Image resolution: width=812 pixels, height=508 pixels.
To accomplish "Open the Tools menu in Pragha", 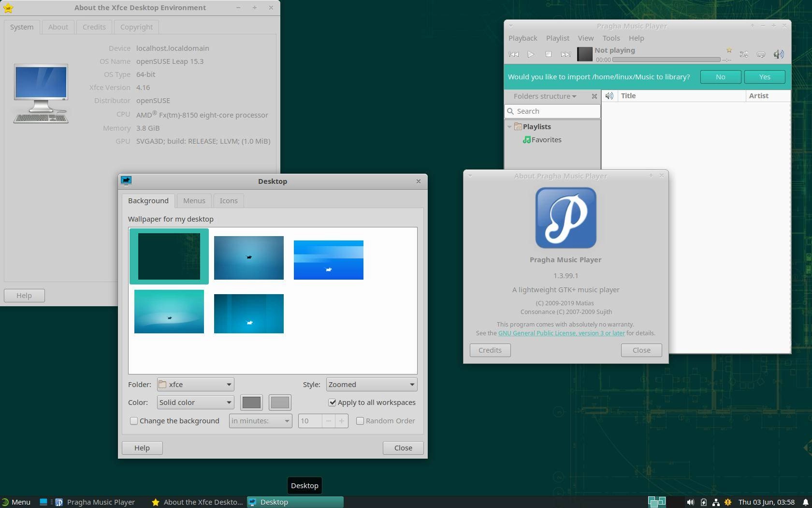I will click(611, 38).
